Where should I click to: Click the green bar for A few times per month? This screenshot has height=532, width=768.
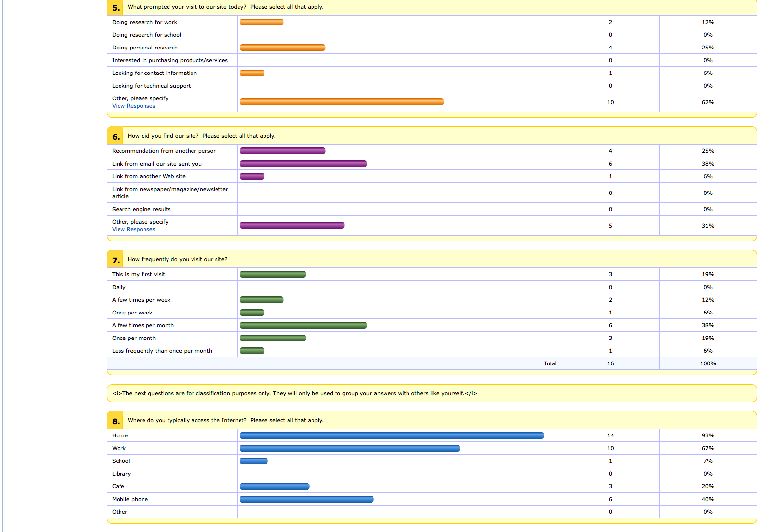303,325
